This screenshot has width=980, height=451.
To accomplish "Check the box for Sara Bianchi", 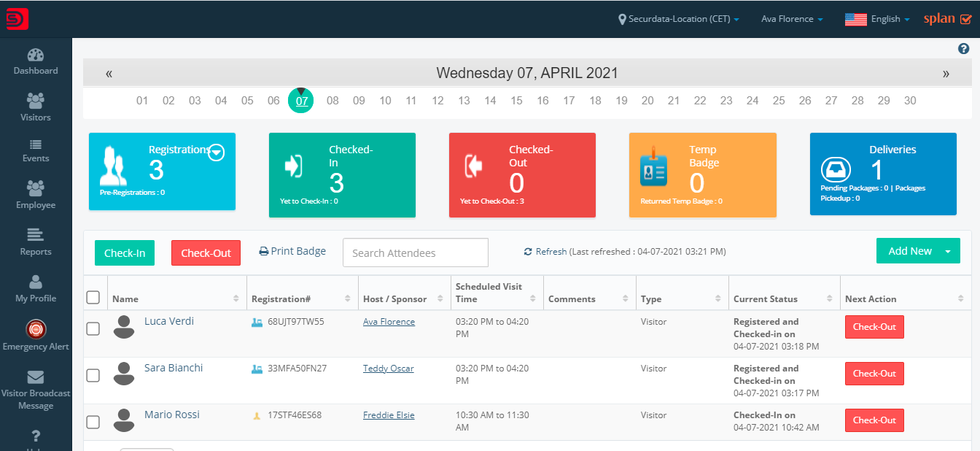I will click(93, 375).
